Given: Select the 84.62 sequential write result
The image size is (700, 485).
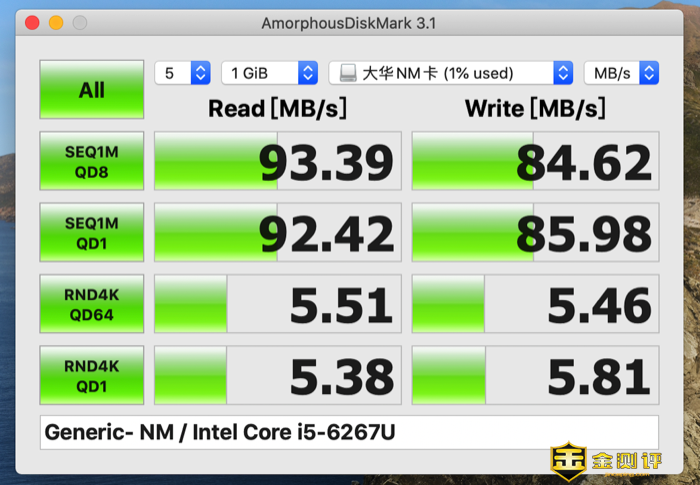Looking at the screenshot, I should pos(535,161).
